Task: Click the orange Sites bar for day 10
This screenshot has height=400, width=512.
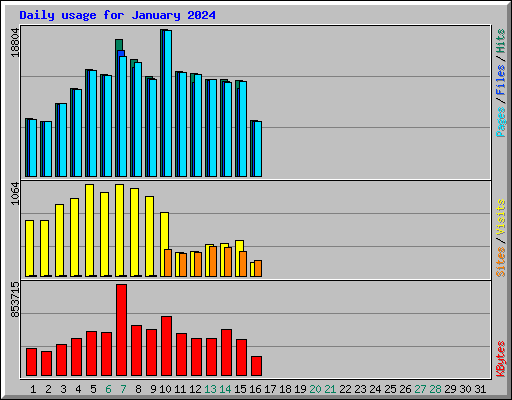Action: click(x=168, y=263)
